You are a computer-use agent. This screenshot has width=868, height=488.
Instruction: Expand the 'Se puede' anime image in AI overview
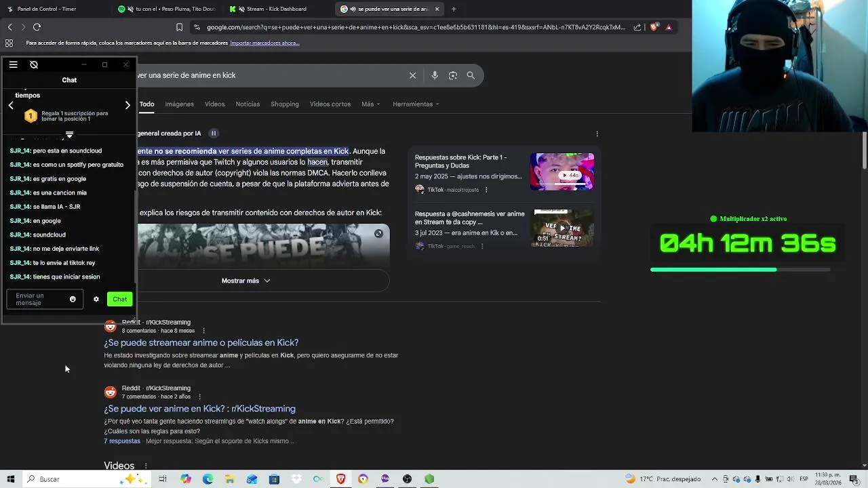click(378, 233)
